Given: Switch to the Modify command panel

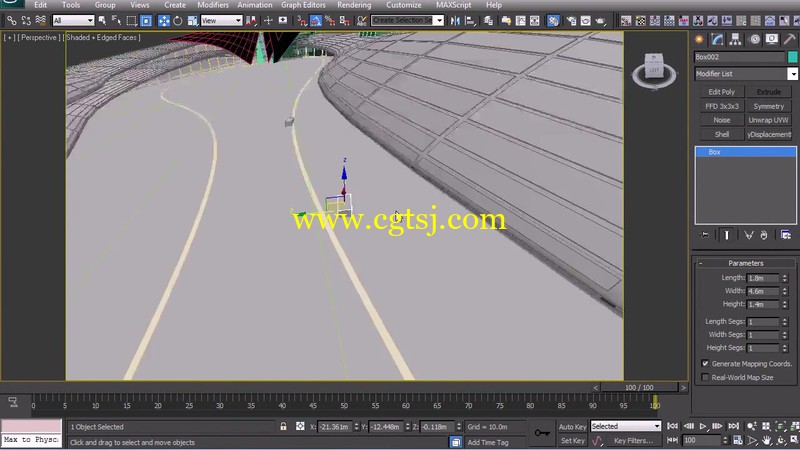Looking at the screenshot, I should coord(717,39).
